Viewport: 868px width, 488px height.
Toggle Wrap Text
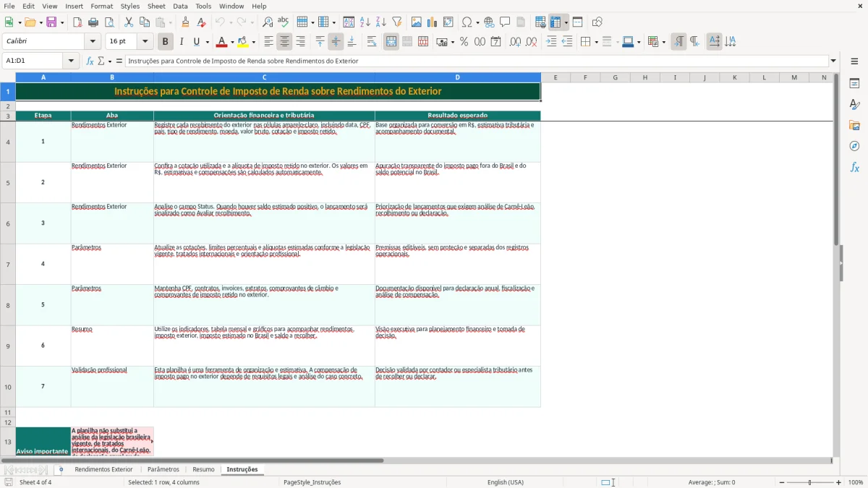tap(372, 42)
